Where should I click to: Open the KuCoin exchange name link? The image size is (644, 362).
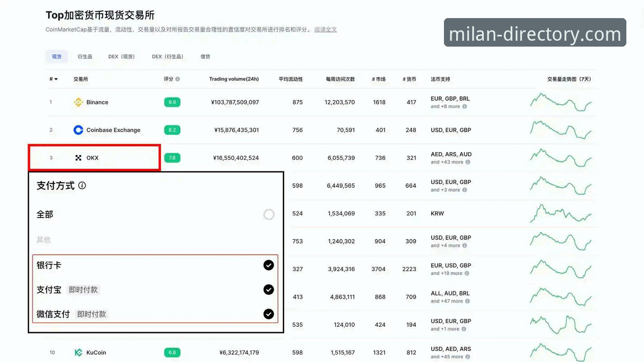(96, 352)
